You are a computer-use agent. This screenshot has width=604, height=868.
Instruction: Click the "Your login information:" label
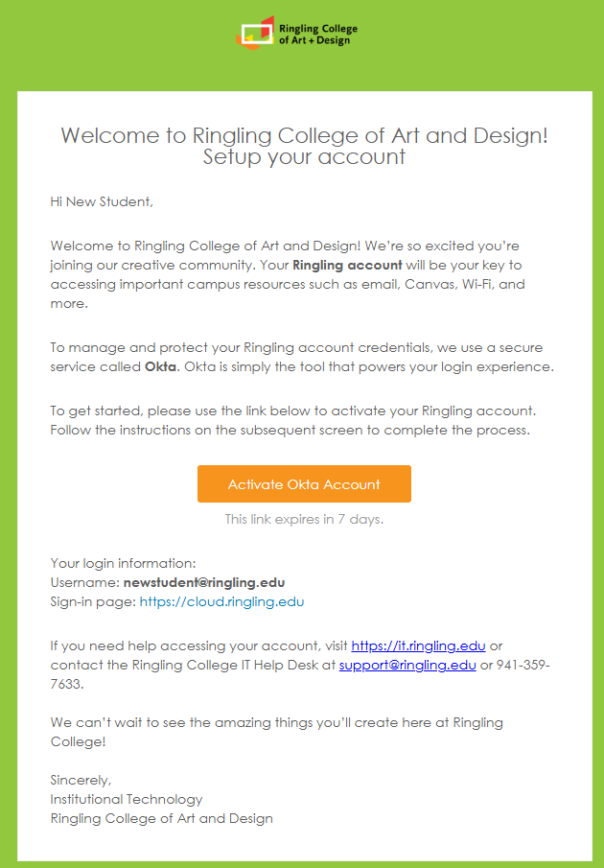pos(123,563)
